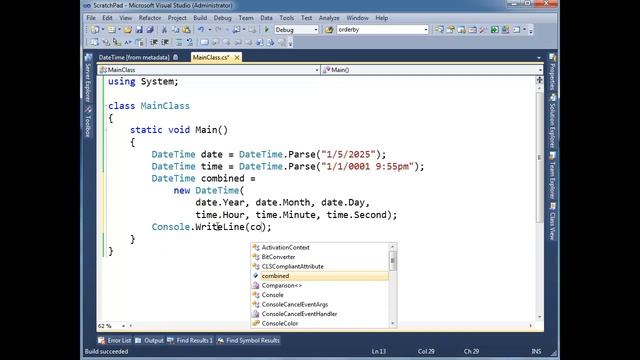Open Solution Explorer from the toolbar icon
The image size is (640, 360).
439,30
